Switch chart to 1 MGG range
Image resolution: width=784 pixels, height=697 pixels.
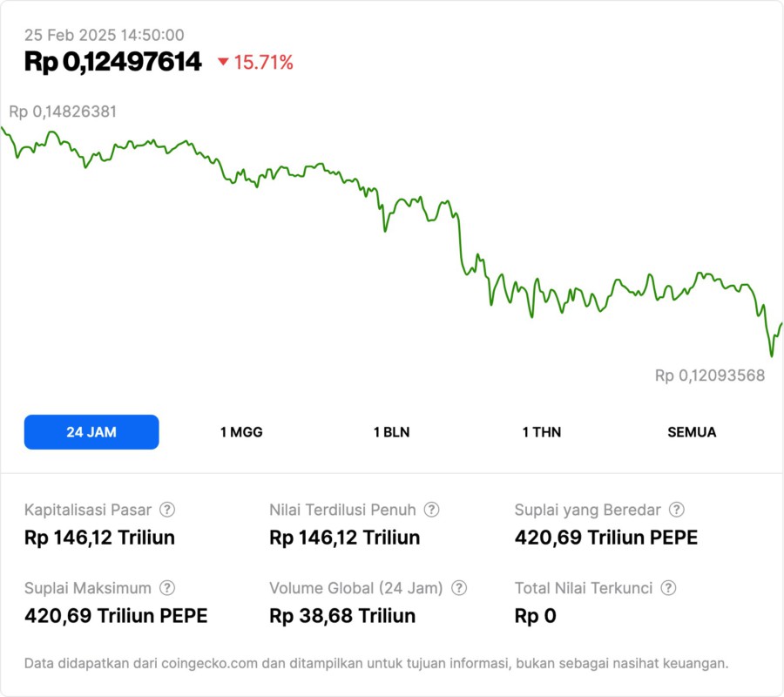241,432
